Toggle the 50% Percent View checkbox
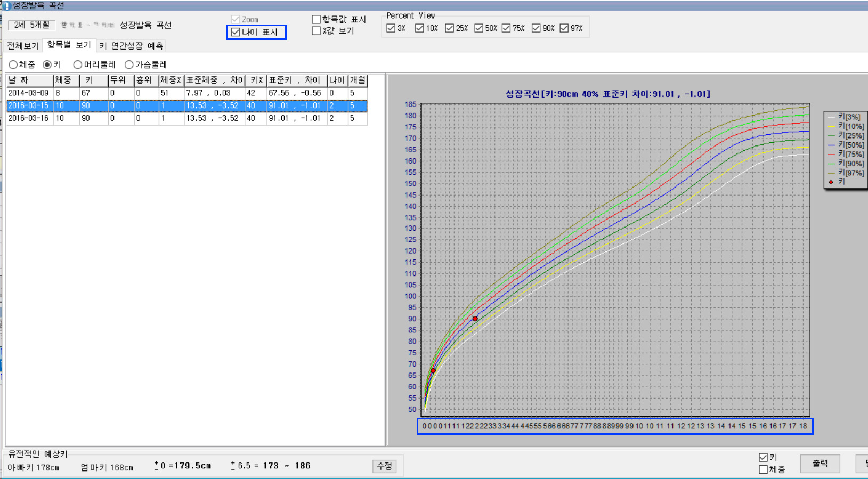The width and height of the screenshot is (868, 479). 479,28
